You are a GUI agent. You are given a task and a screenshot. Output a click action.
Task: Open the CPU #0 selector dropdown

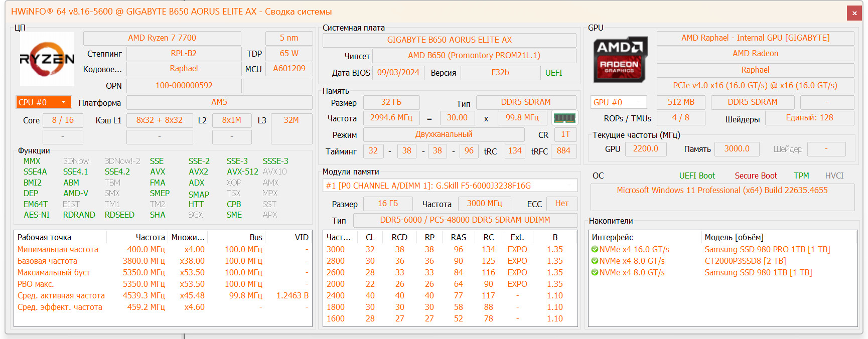coord(44,102)
